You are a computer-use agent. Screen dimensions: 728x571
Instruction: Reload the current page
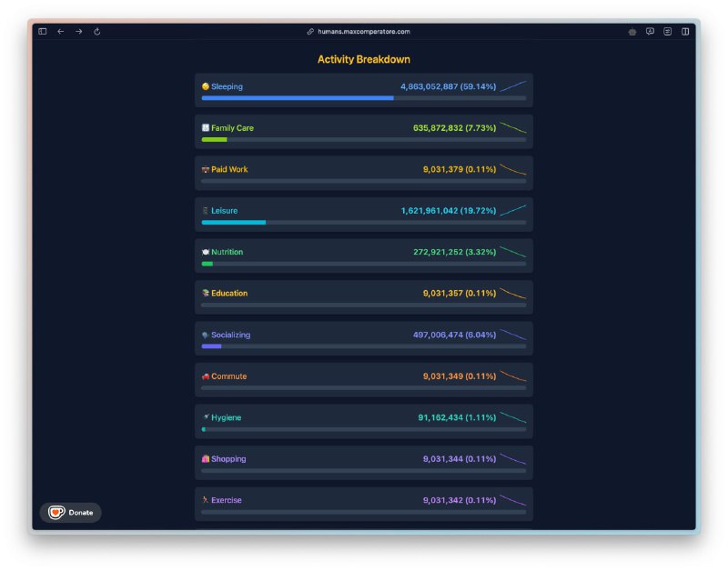coord(97,31)
